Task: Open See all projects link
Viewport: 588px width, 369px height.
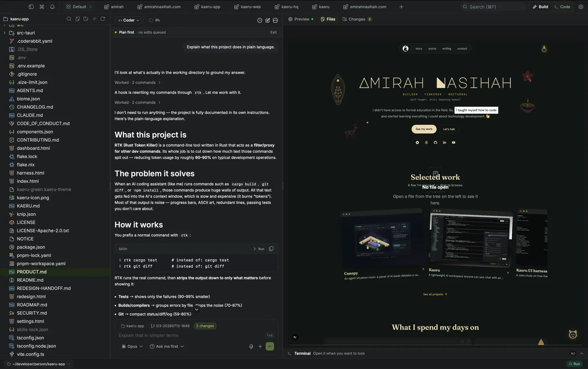Action: (435, 294)
